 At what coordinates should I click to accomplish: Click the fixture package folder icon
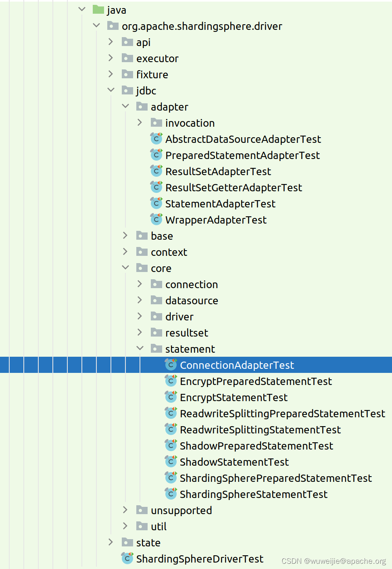127,74
